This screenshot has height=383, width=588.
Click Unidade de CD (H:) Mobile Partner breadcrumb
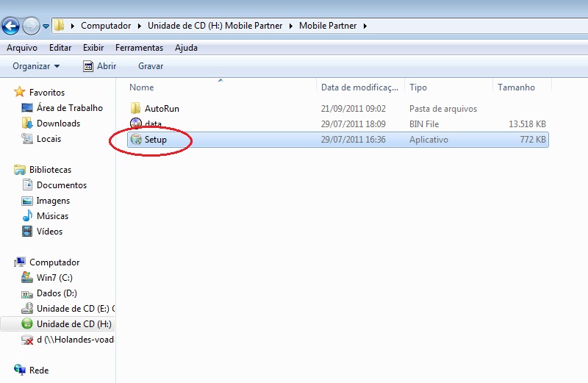pos(215,26)
